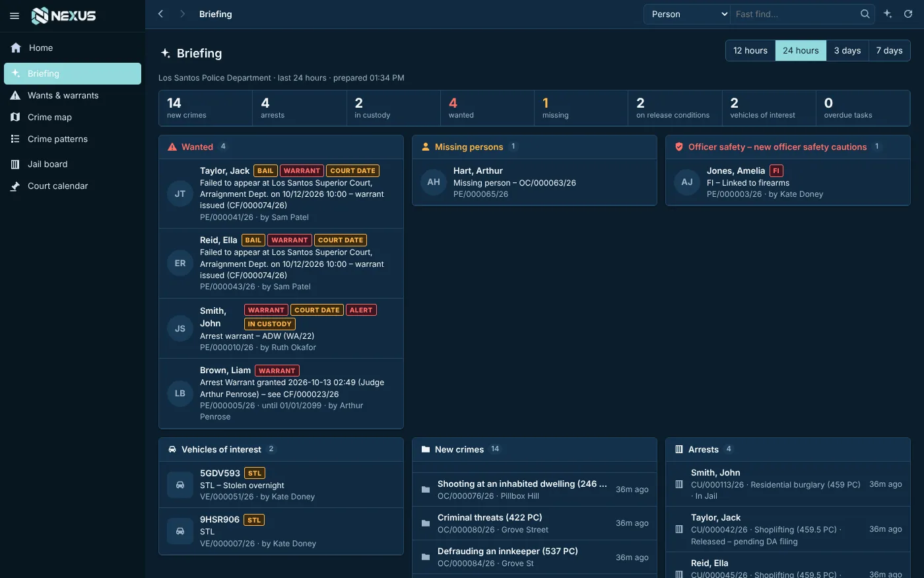Click the Fast find search field
924x578 pixels.
(x=795, y=14)
